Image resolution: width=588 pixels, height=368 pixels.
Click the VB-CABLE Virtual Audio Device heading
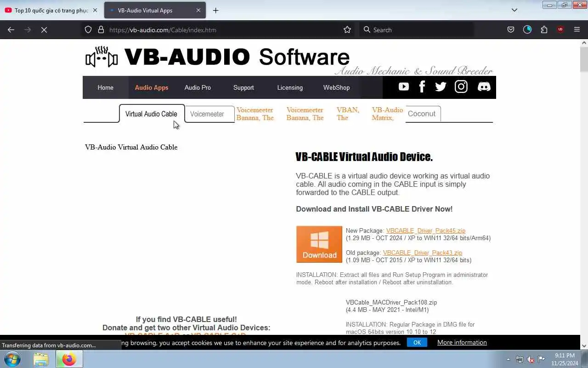click(x=364, y=157)
